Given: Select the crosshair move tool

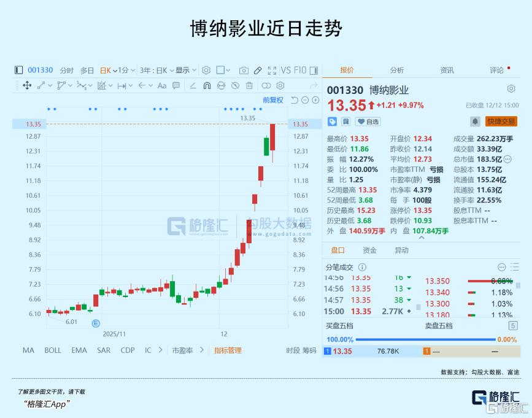Looking at the screenshot, I should pos(27,86).
